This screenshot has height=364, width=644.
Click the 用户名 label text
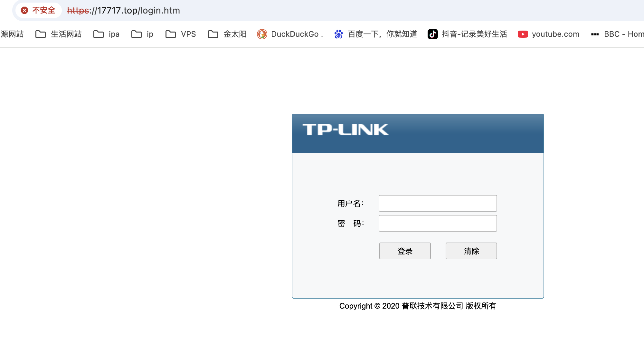[350, 203]
